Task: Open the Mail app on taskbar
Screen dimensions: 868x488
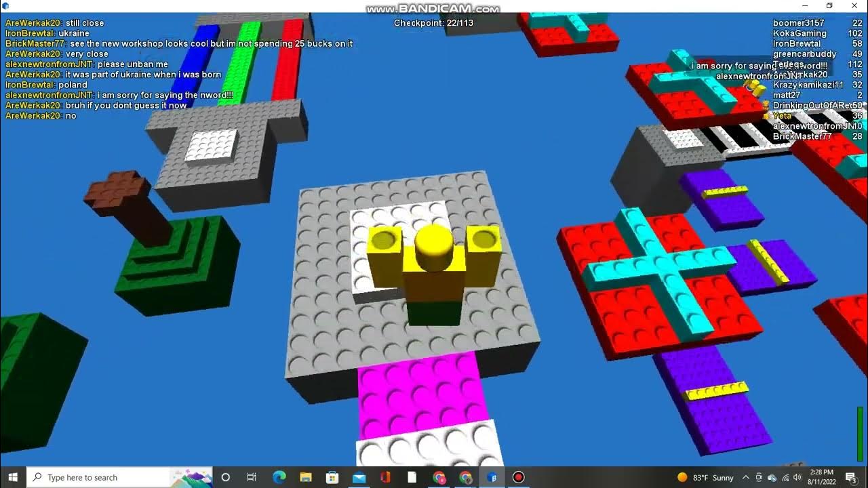Action: tap(359, 477)
